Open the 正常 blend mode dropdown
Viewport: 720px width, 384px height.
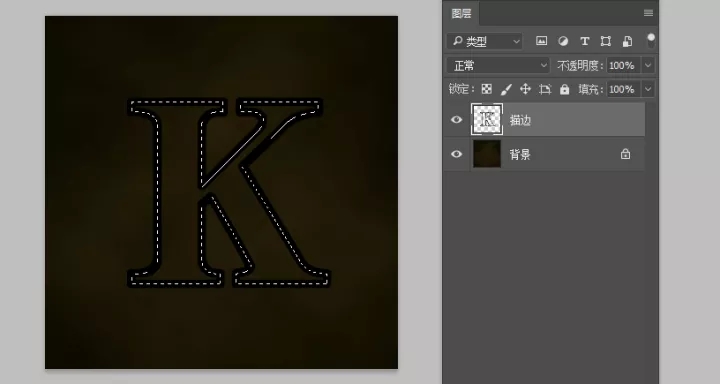[x=498, y=66]
